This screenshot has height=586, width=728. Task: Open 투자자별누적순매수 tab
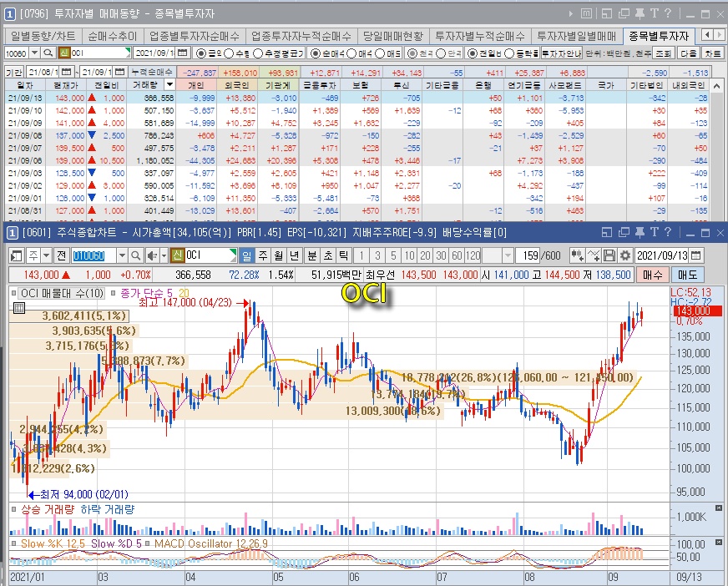(x=479, y=36)
